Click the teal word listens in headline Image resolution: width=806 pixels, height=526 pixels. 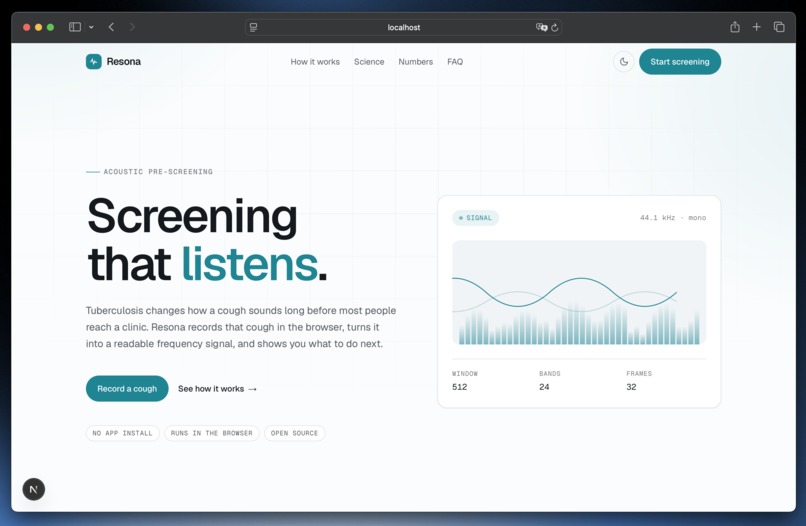(x=250, y=264)
